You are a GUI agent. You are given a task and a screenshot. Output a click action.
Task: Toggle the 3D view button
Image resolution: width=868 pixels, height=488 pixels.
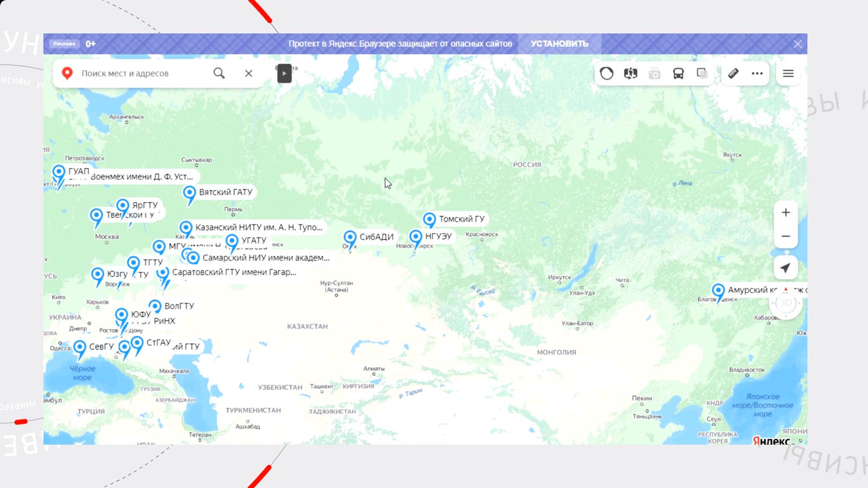click(786, 303)
